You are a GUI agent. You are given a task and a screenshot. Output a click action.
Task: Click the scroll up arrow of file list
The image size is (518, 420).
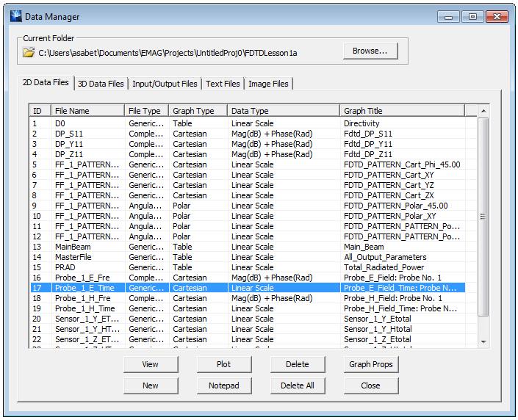(x=483, y=111)
